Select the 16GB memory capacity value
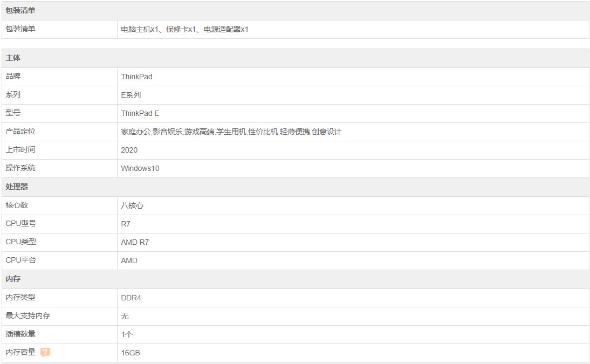Screen dimensions: 590x364 [x=131, y=353]
